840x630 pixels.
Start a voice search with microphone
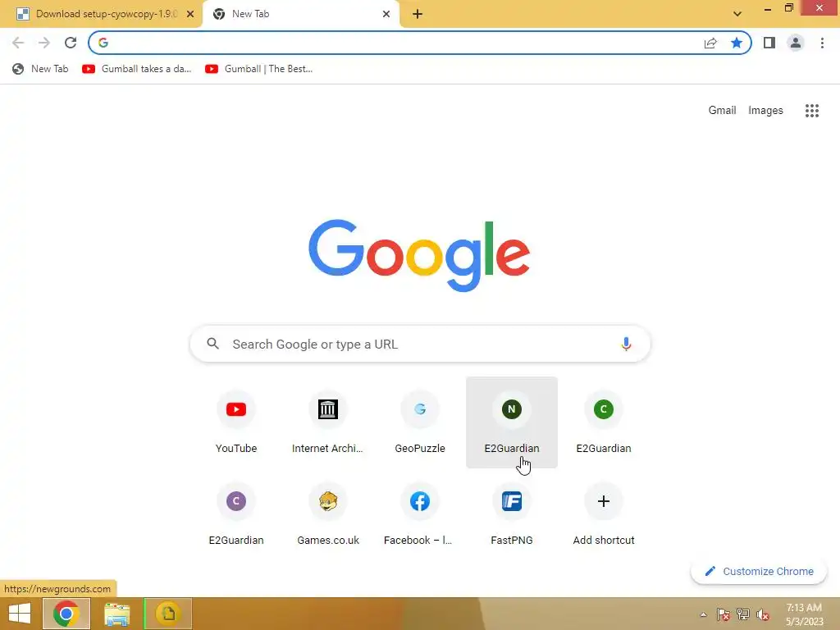(x=626, y=344)
